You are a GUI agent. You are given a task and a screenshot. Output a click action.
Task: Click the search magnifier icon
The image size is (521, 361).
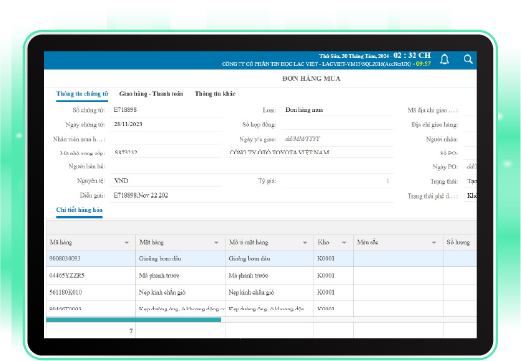[468, 59]
